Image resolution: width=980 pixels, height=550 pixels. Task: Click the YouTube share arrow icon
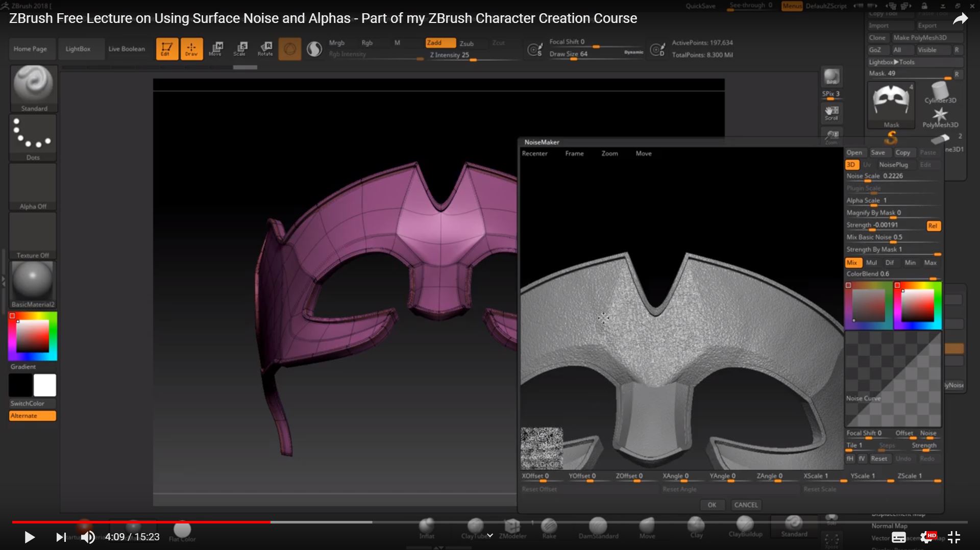(960, 19)
